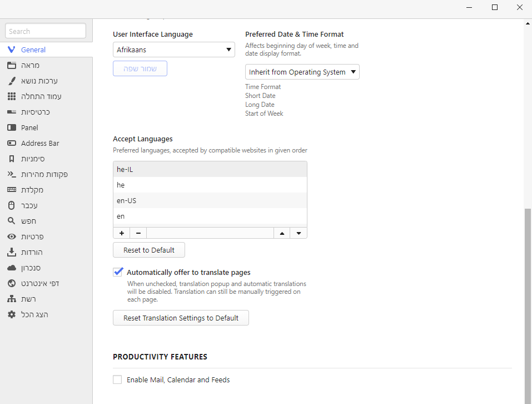532x404 pixels.
Task: Move selected language down with arrow
Action: point(299,233)
